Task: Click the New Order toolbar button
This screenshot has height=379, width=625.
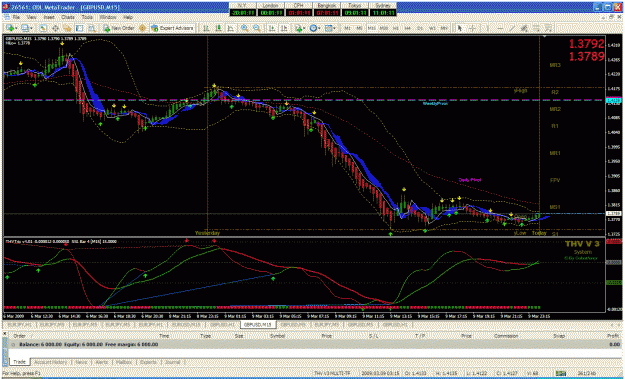Action: [119, 28]
